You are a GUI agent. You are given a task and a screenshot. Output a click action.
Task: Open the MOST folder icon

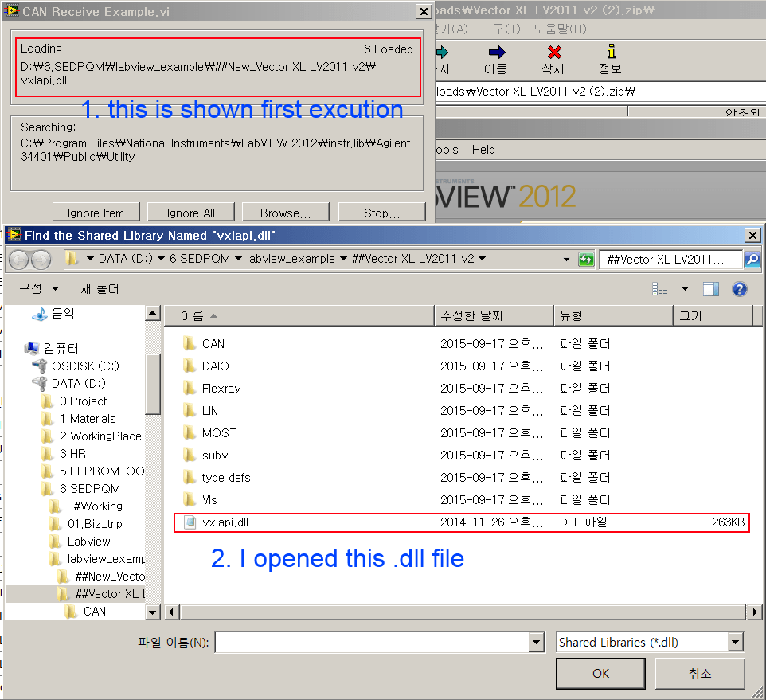[190, 432]
